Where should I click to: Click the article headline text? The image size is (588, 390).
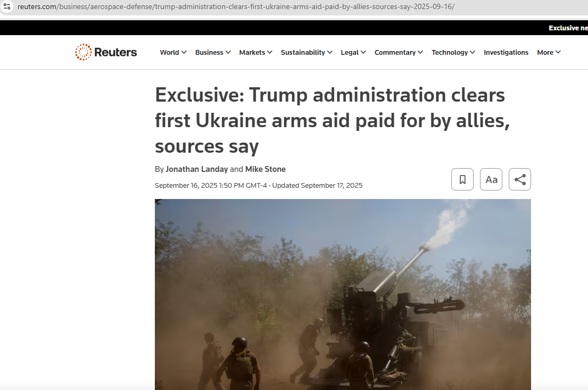coord(332,120)
